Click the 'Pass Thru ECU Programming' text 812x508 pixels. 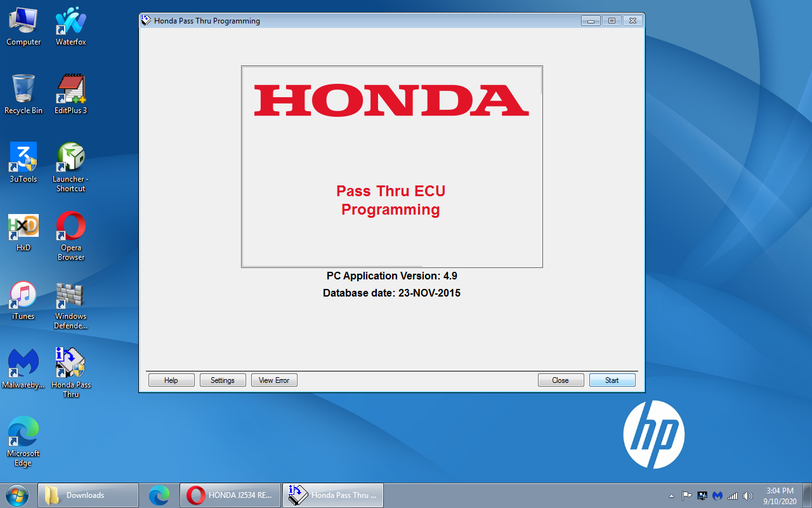(391, 200)
